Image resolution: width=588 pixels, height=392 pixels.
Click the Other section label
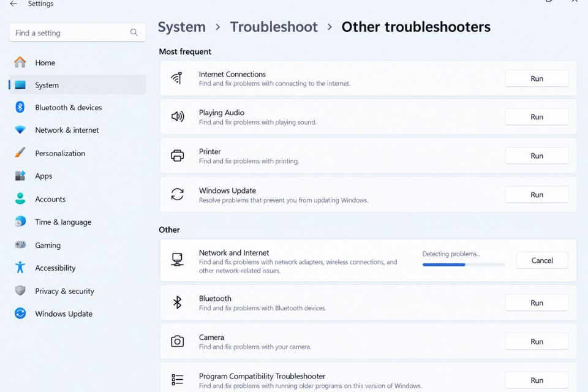click(169, 230)
